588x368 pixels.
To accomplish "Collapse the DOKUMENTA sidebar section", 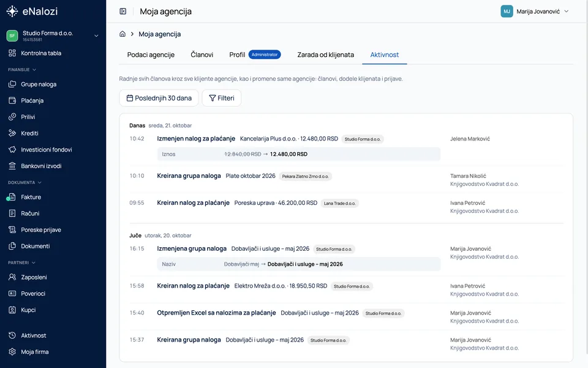I will pos(24,183).
